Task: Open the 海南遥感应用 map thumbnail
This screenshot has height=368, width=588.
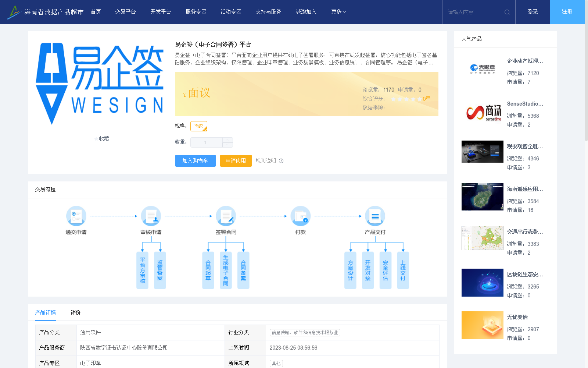Action: tap(483, 197)
